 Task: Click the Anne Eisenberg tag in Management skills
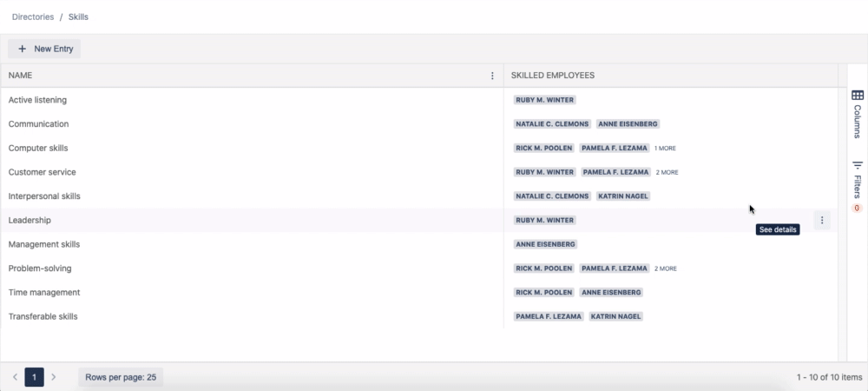pos(545,245)
